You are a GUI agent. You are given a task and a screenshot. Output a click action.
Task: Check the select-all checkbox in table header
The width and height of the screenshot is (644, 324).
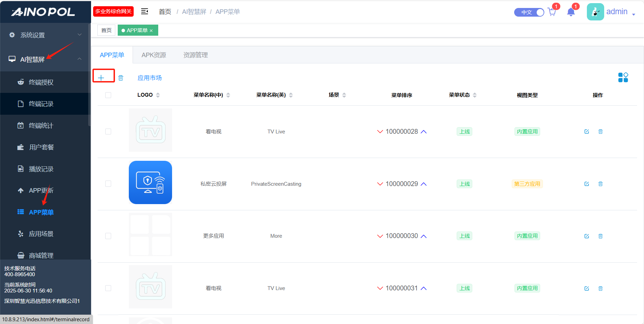(108, 95)
